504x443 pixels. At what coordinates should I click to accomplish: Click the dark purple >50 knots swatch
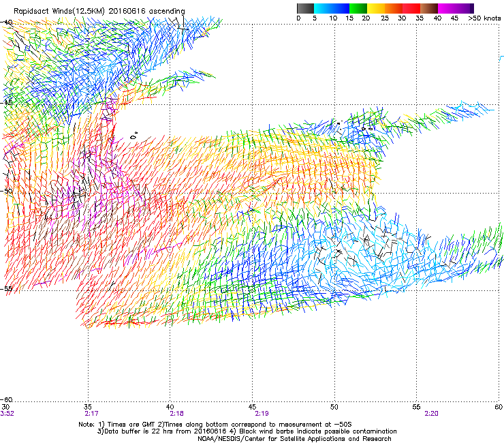(x=471, y=8)
